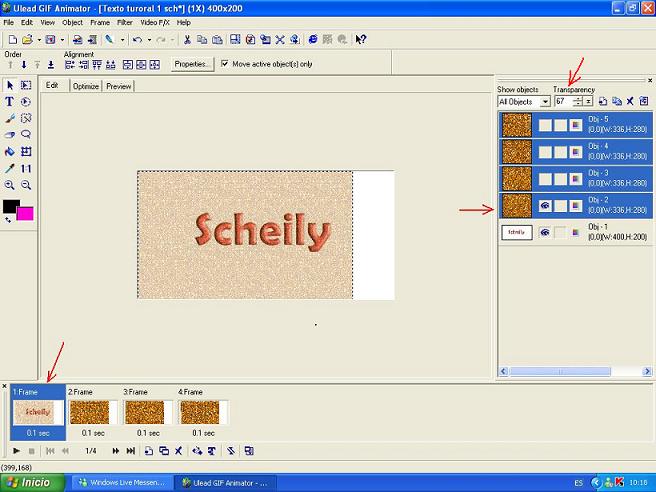Click the Open file folder icon
The image size is (656, 492).
[27, 40]
